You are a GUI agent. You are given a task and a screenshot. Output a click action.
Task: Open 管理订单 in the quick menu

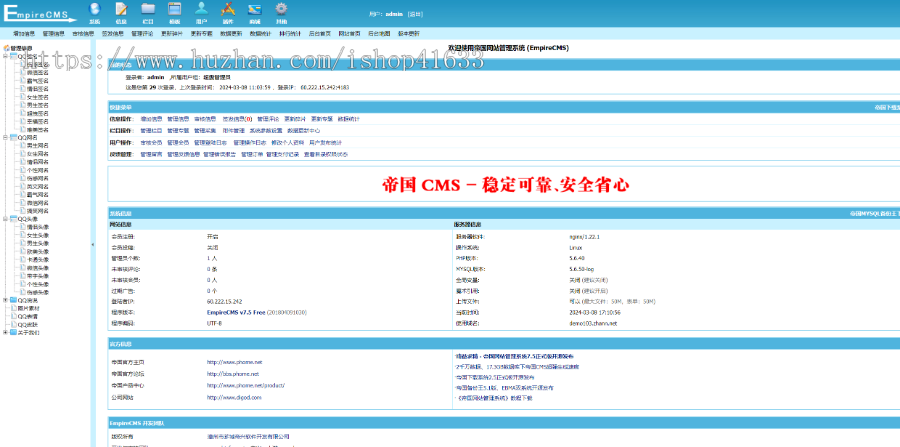(252, 154)
